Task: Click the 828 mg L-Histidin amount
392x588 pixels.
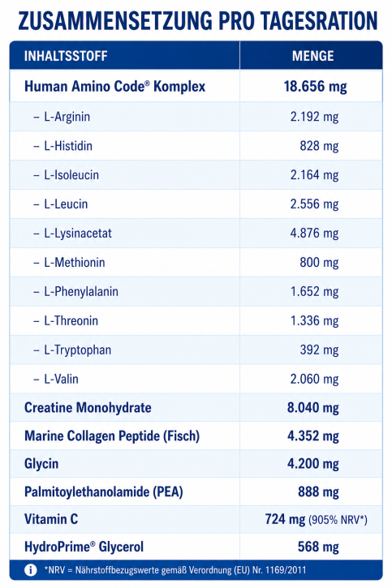Action: tap(319, 145)
